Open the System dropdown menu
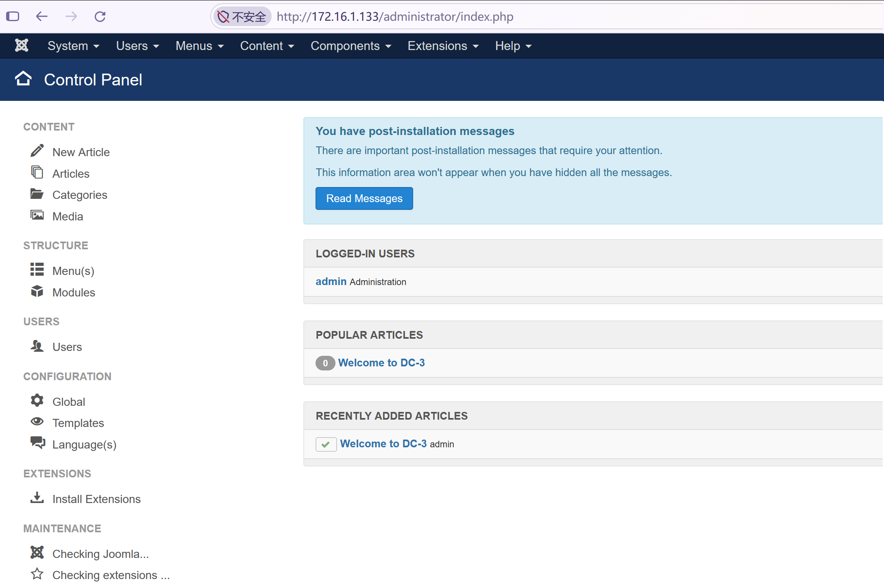The image size is (884, 588). tap(73, 46)
